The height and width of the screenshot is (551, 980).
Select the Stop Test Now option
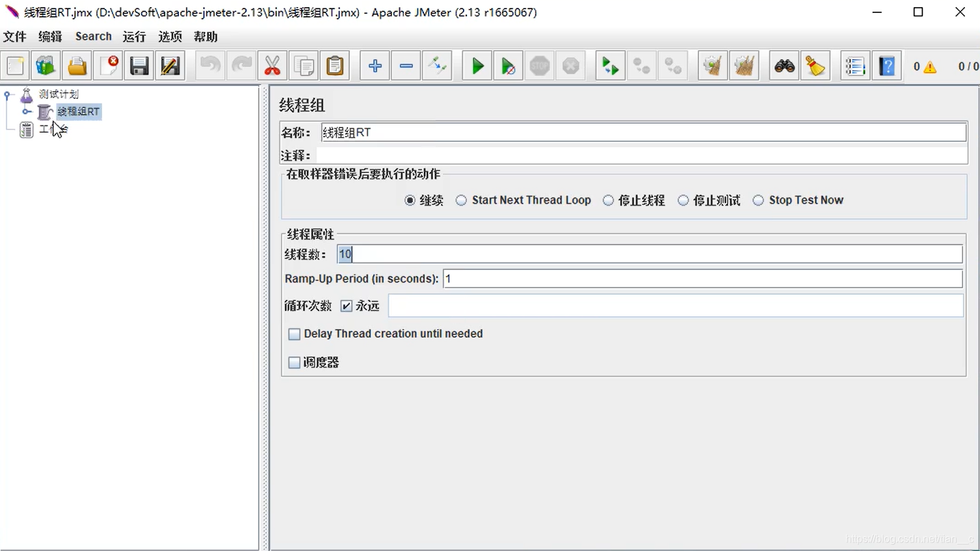(x=758, y=200)
